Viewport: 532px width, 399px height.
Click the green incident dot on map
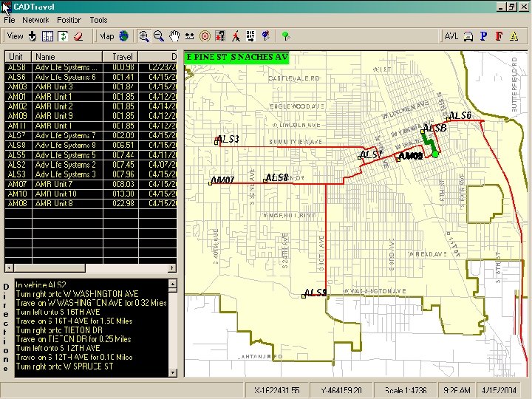coord(435,154)
